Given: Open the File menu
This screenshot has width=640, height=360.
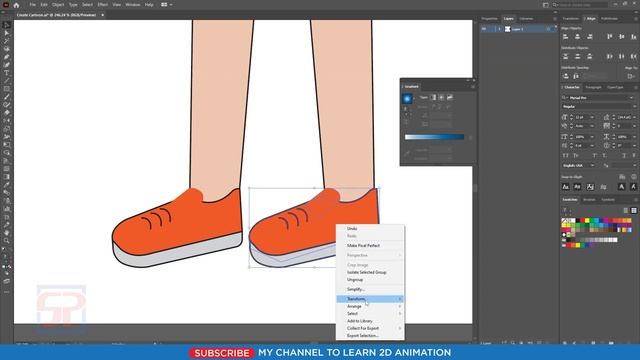Looking at the screenshot, I should pyautogui.click(x=32, y=5).
